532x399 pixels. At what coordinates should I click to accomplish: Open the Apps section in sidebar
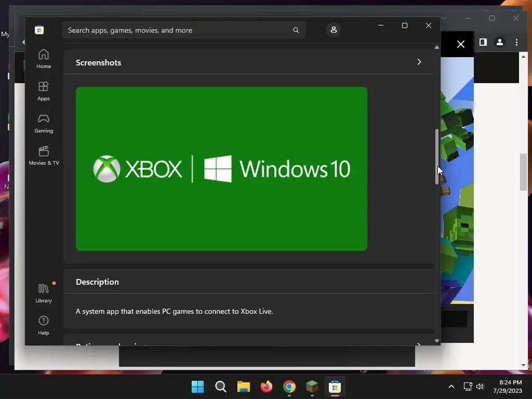[44, 91]
